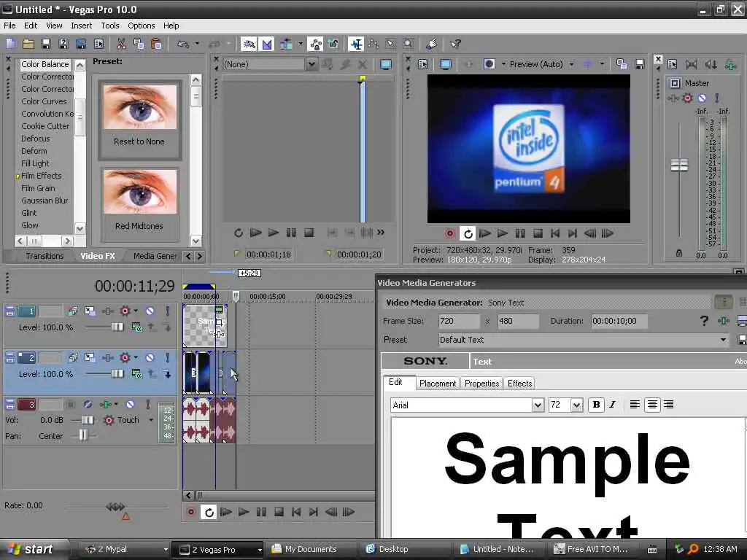747x560 pixels.
Task: Switch to Effects tab in text generator
Action: (519, 384)
